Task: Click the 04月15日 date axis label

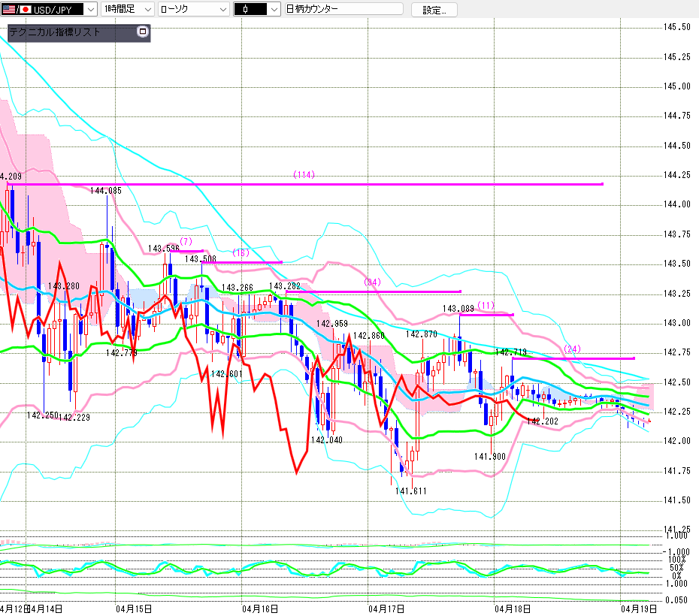Action: pos(134,609)
